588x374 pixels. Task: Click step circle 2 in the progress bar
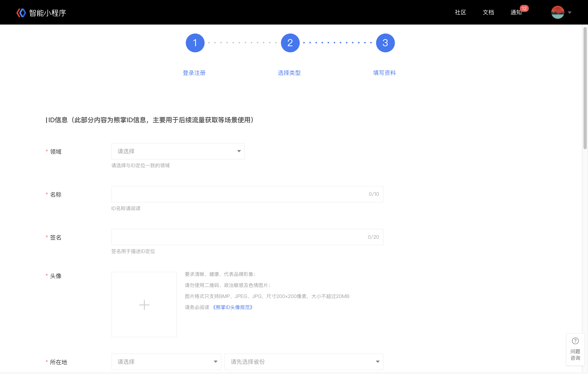(290, 43)
